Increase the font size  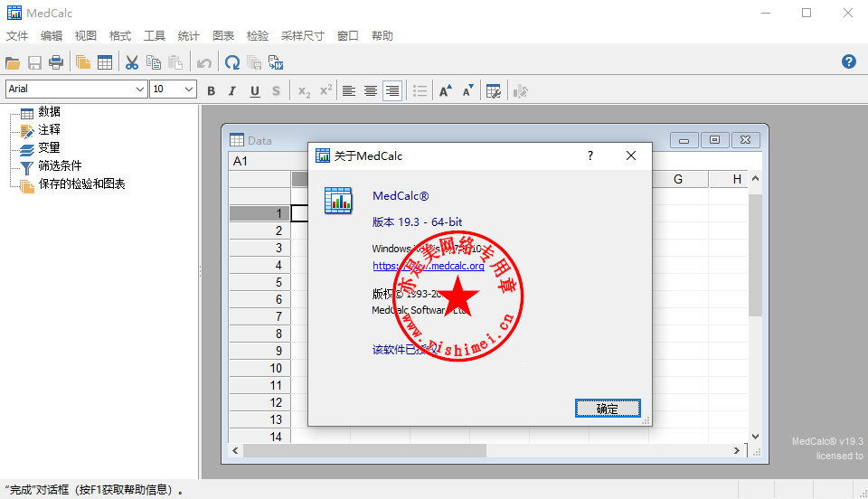[446, 91]
